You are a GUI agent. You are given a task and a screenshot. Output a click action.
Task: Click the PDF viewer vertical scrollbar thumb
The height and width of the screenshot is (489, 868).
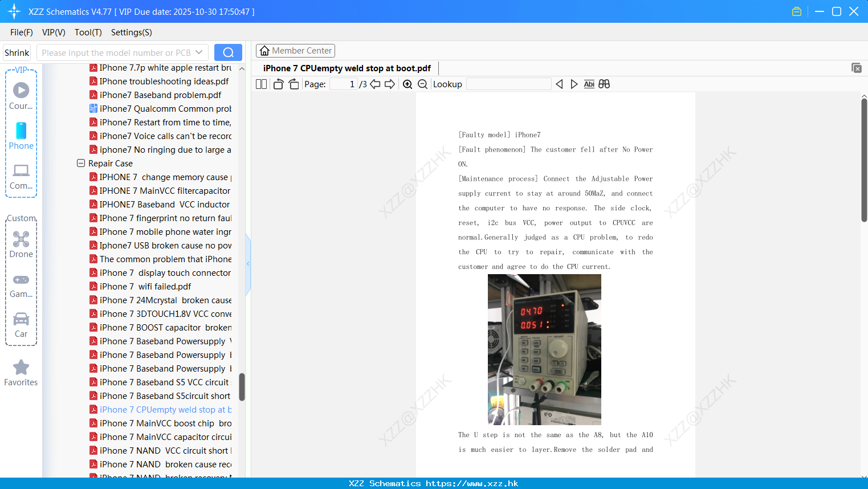(864, 160)
